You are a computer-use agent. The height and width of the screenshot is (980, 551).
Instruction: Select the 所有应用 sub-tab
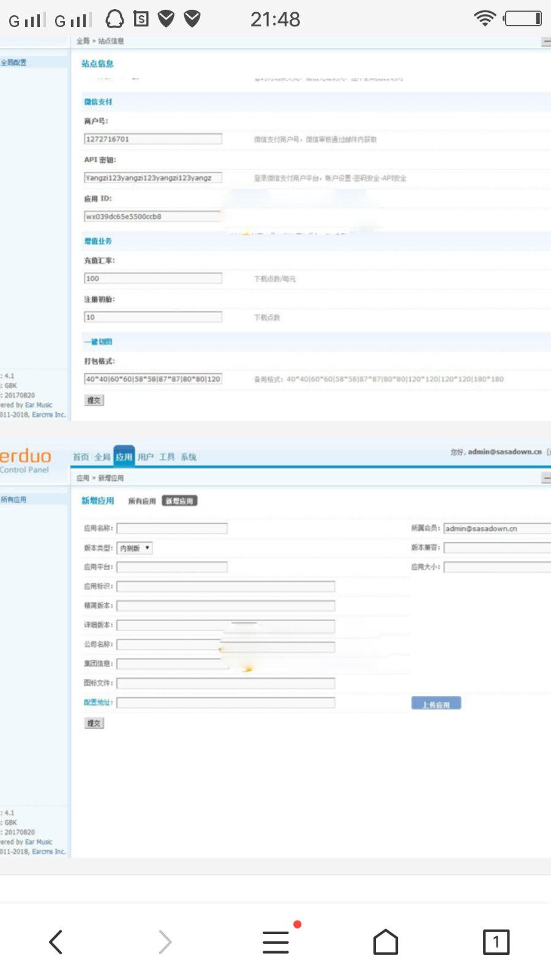click(142, 501)
